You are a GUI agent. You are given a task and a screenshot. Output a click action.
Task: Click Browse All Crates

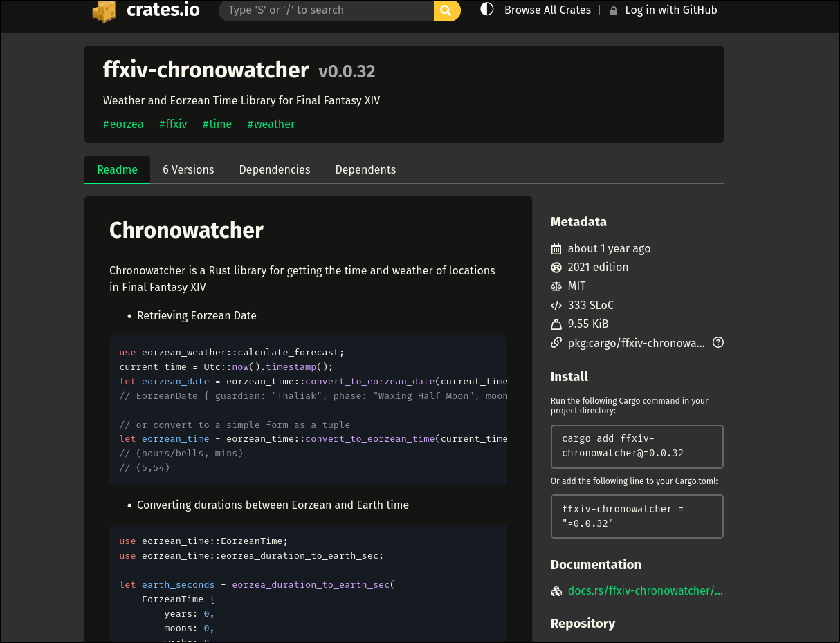point(547,10)
